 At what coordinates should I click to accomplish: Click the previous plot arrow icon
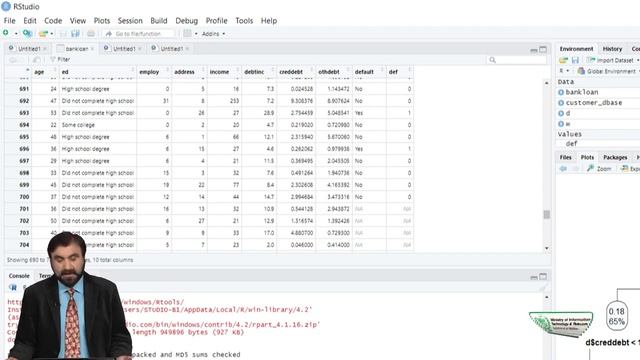click(564, 169)
